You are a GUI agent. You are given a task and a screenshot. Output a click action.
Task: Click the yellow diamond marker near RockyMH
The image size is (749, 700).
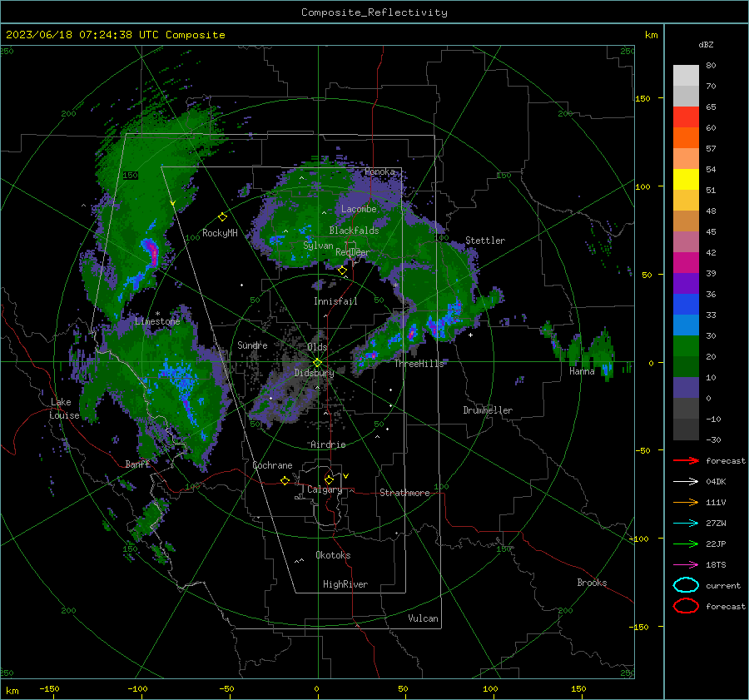(222, 217)
